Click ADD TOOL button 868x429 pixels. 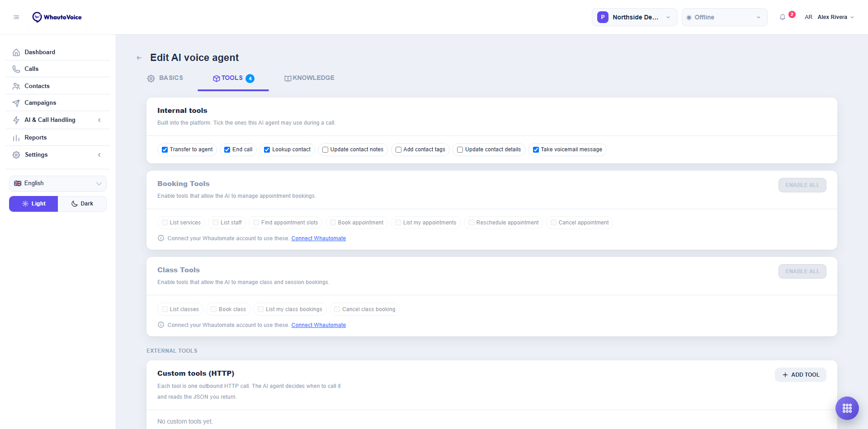(x=801, y=375)
